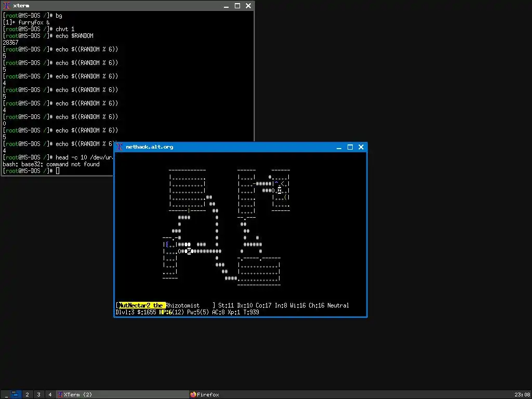Click the 'Xp:1' experience level

coord(234,312)
